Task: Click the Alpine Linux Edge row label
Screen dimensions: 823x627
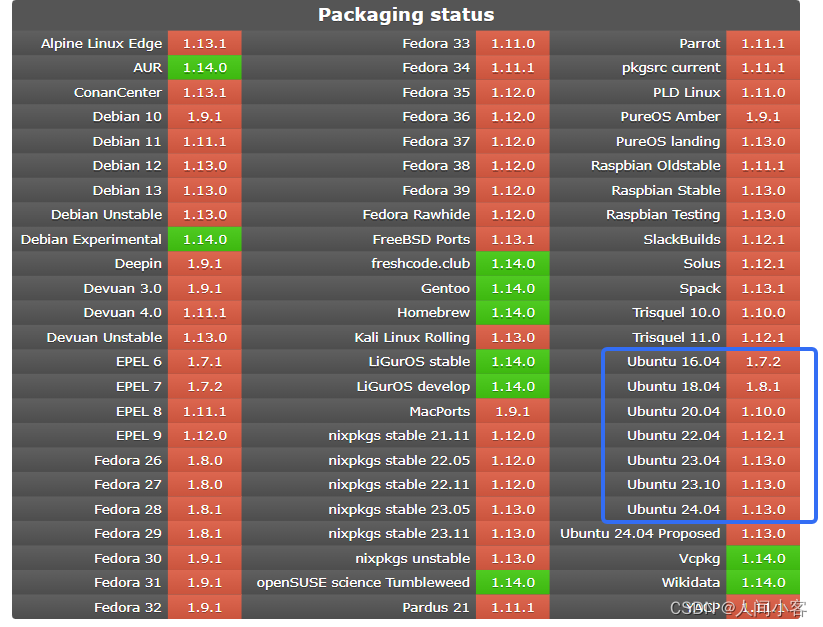Action: click(x=101, y=44)
